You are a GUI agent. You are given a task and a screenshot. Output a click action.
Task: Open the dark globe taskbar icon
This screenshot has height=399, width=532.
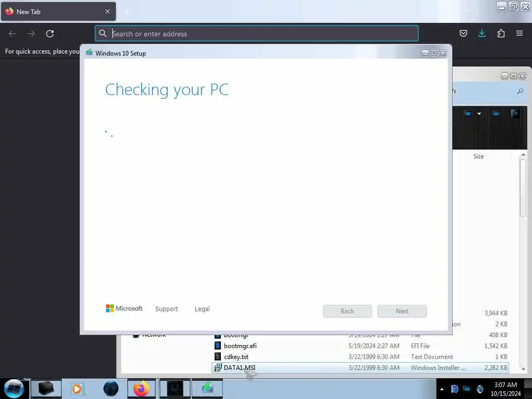coord(111,389)
